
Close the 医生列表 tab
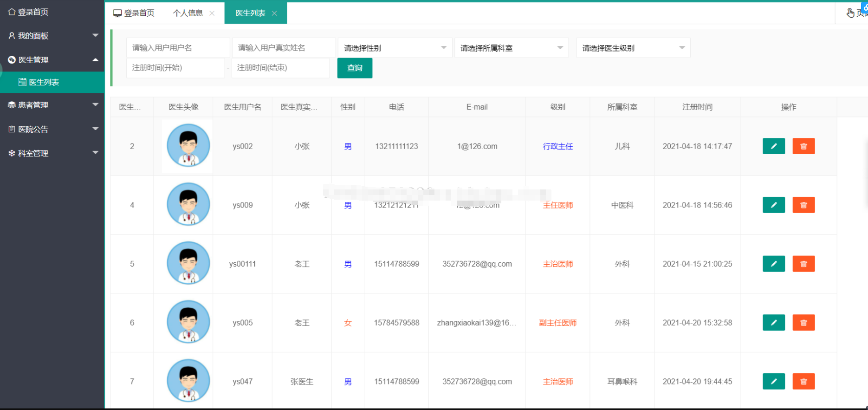pos(274,13)
